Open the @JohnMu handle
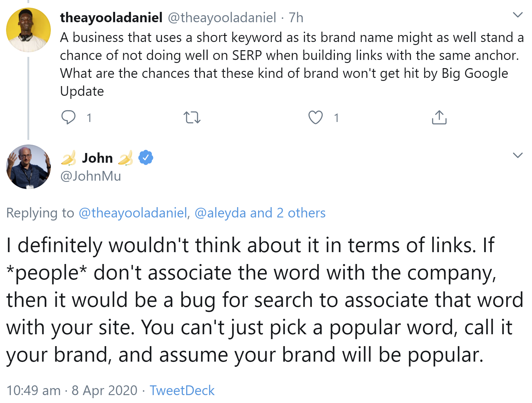Screen dimensions: 532x403 pos(91,176)
